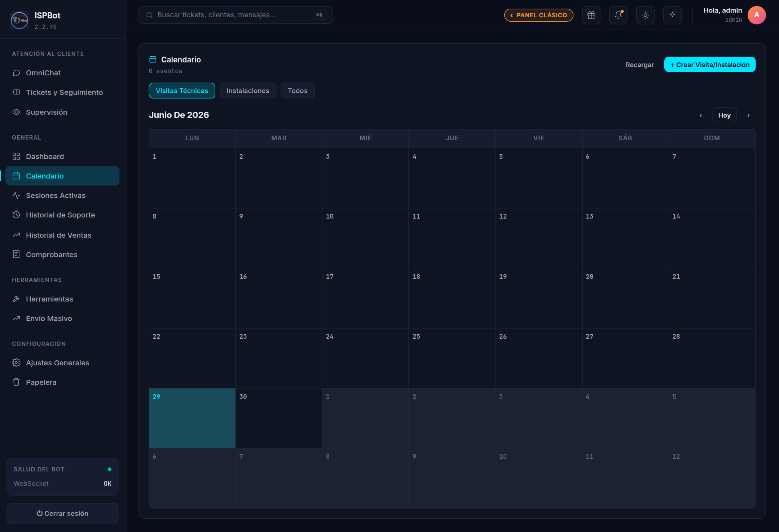Click the Historial de Soporte clock icon
This screenshot has width=779, height=532.
(16, 215)
